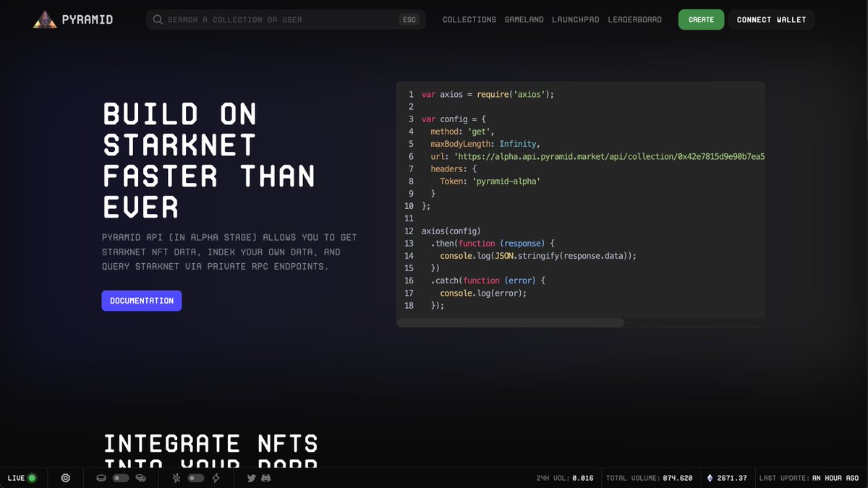Click the axios(config) code line
Screen dimensions: 868x488
pos(451,231)
